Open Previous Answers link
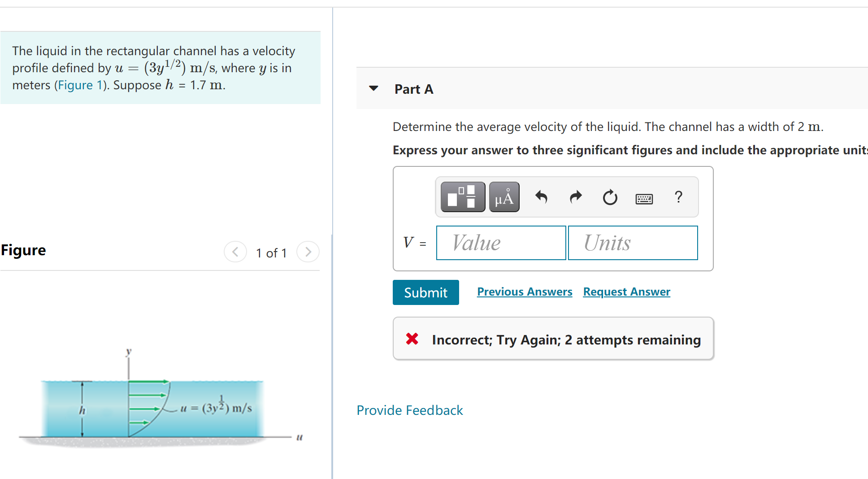This screenshot has width=868, height=479. (525, 292)
